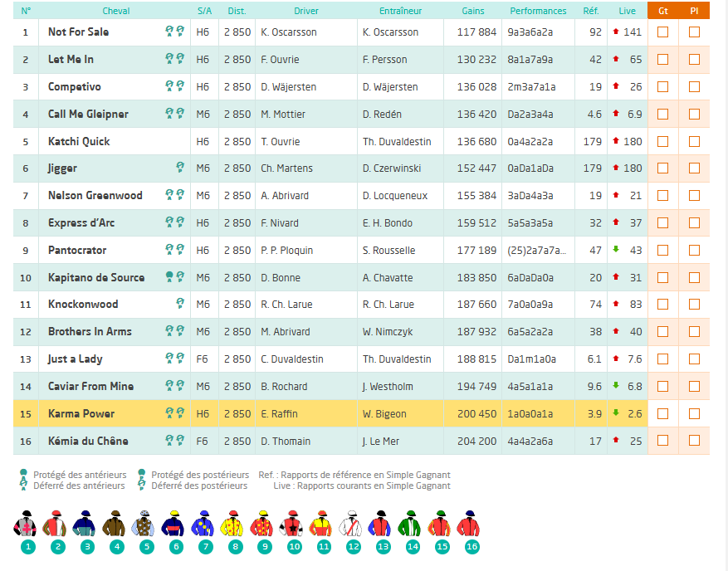Open the Call Me Gleipner horse link
The image size is (728, 571).
point(88,114)
